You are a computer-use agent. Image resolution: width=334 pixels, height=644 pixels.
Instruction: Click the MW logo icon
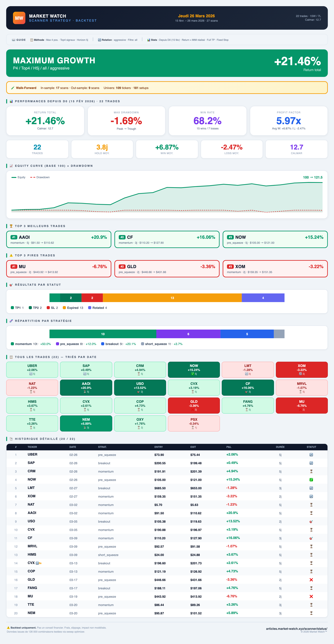[19, 18]
